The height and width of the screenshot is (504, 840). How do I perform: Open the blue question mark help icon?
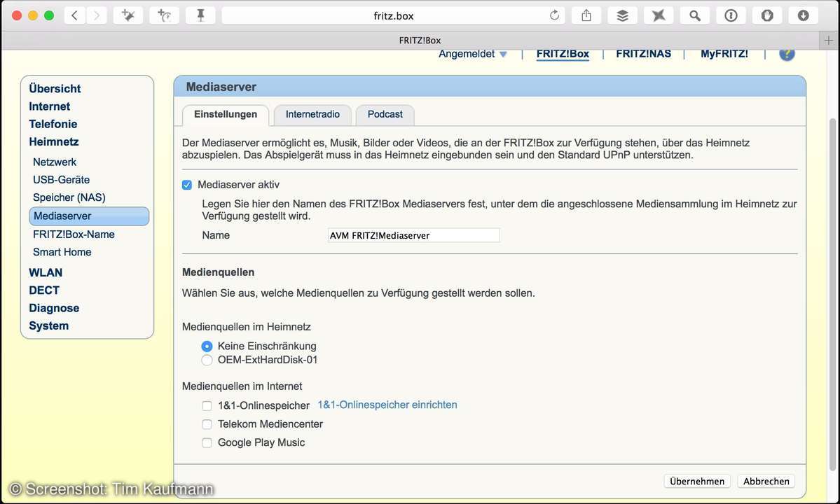point(787,53)
